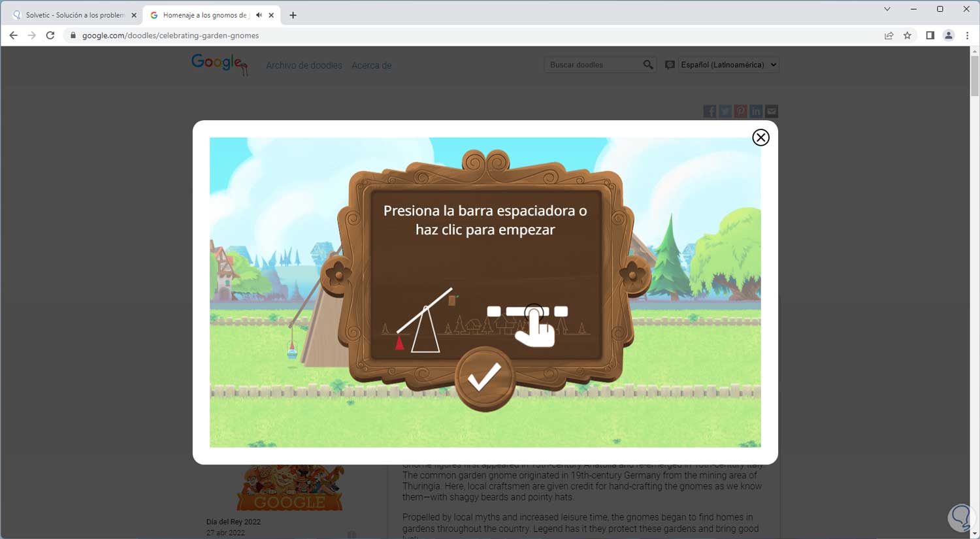The image size is (980, 539).
Task: Open the Acerca de link
Action: click(372, 65)
